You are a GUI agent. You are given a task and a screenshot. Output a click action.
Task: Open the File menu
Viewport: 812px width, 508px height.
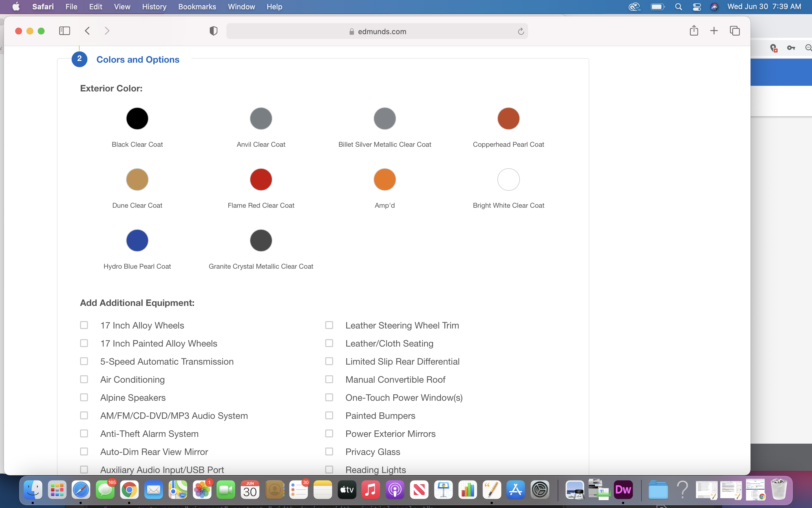[x=71, y=7]
